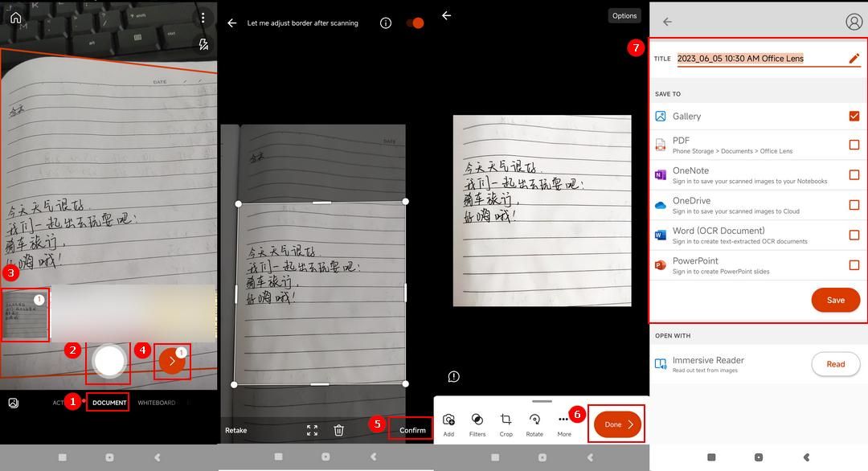Open the Crop tool
The width and height of the screenshot is (868, 471).
[506, 419]
